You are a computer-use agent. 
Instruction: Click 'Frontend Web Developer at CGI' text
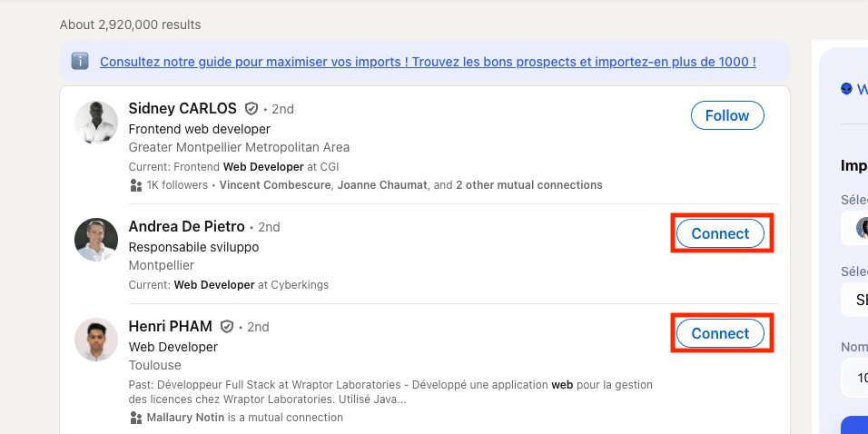tap(256, 167)
